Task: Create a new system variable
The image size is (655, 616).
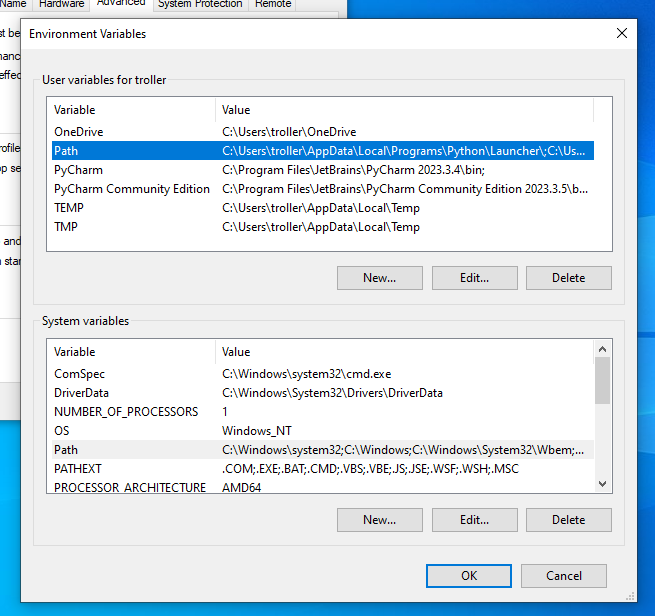Action: point(379,519)
